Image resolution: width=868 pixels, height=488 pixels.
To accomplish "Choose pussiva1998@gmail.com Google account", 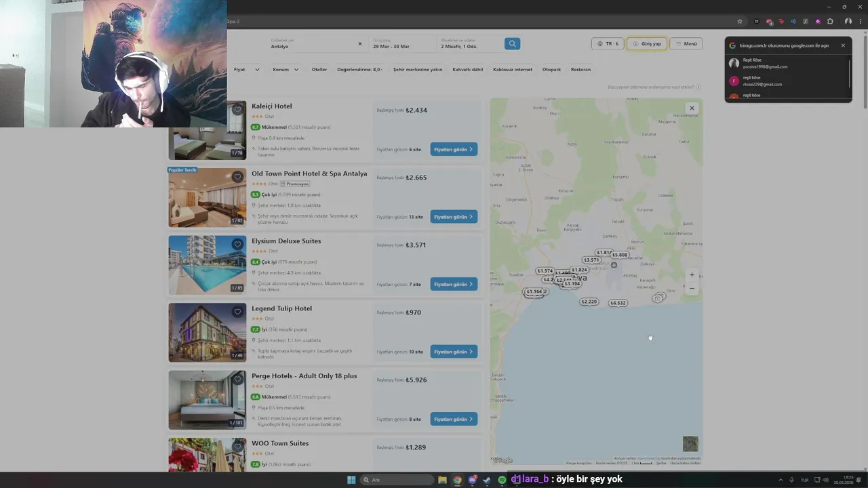I will (x=787, y=64).
